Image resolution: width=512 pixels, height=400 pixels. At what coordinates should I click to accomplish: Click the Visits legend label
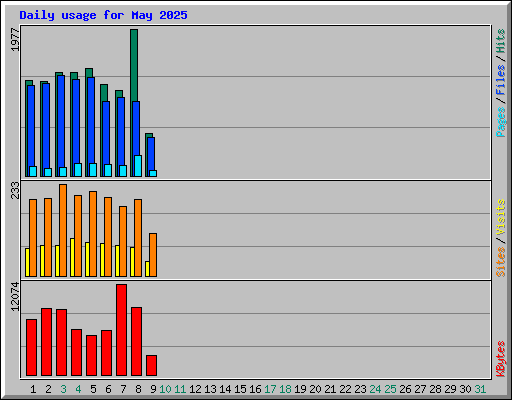(x=501, y=217)
